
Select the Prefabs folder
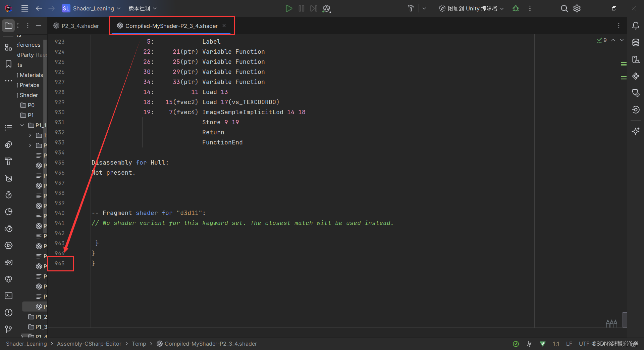29,85
